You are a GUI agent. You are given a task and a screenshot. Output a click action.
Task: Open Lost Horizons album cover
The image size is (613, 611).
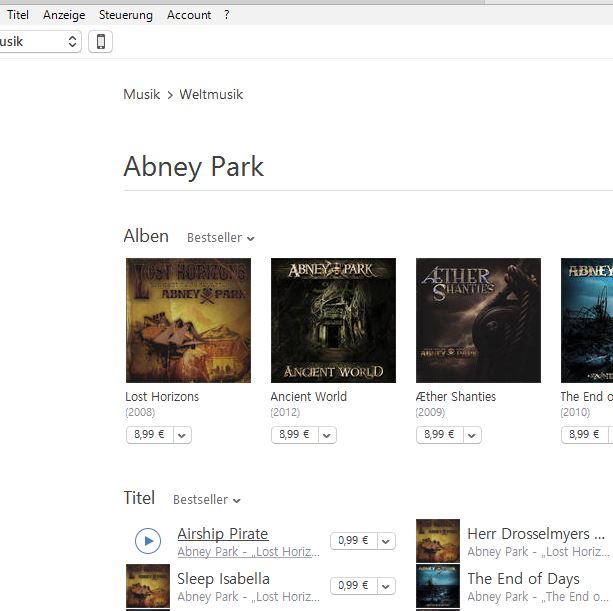(x=188, y=320)
